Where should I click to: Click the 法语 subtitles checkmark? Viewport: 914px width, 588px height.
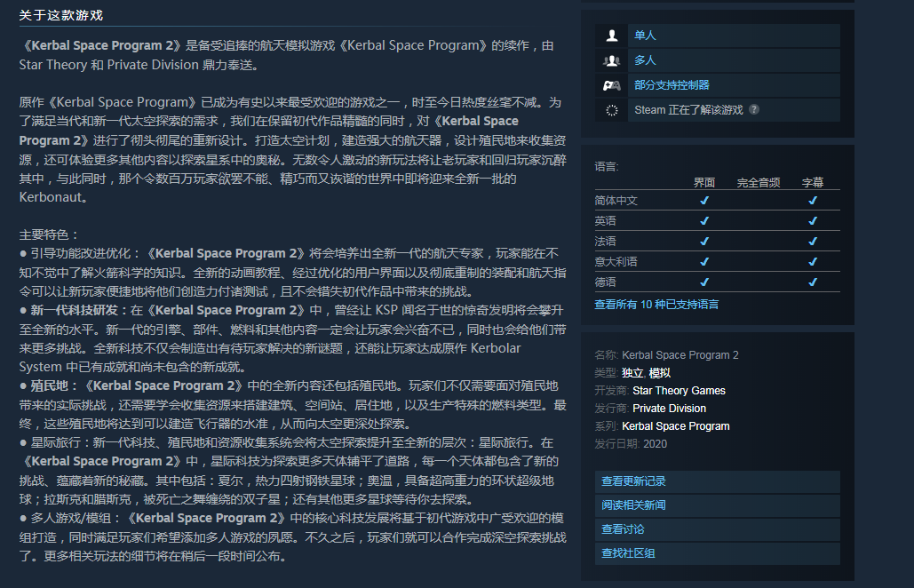pyautogui.click(x=813, y=242)
